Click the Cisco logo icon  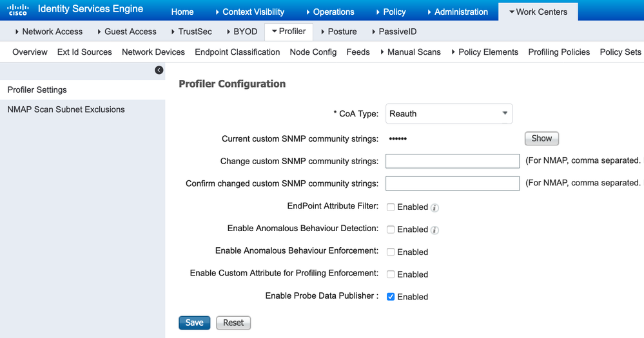(x=17, y=10)
